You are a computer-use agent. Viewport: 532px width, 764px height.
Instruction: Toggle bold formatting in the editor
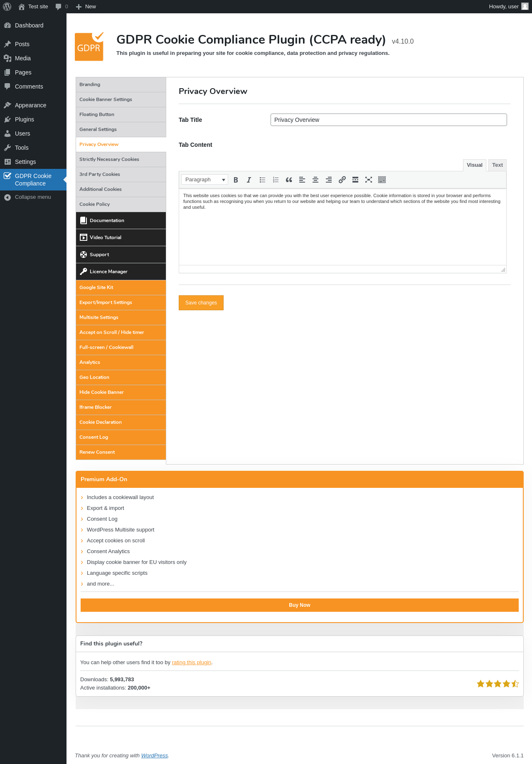[x=236, y=180]
